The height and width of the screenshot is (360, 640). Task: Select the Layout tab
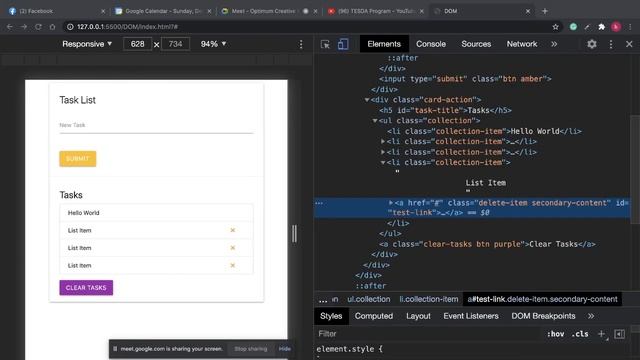[418, 316]
